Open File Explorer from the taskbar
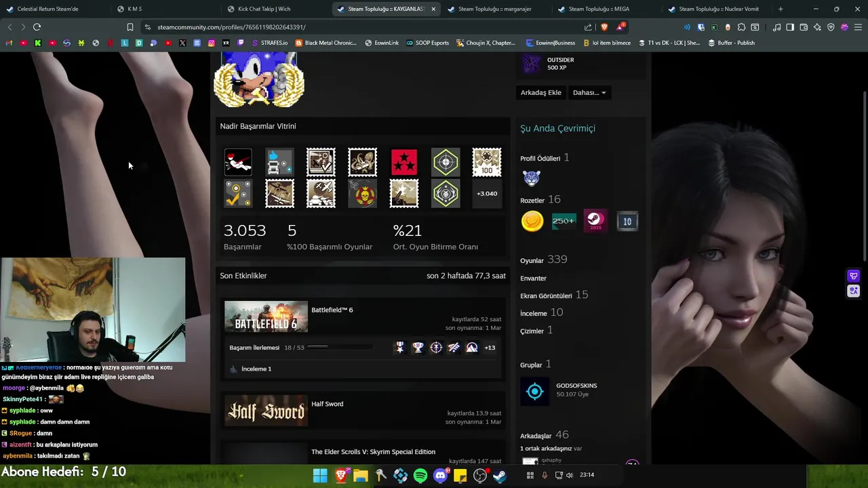 [x=360, y=476]
